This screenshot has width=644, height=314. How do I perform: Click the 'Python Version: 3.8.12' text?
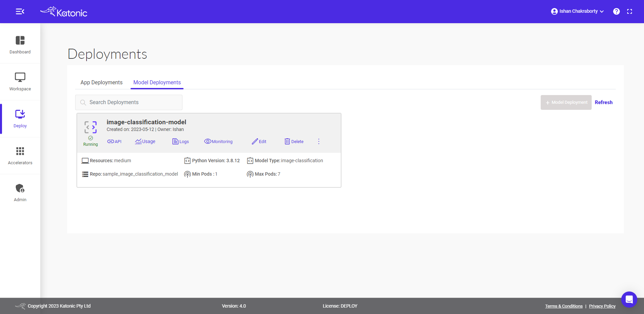coord(216,161)
